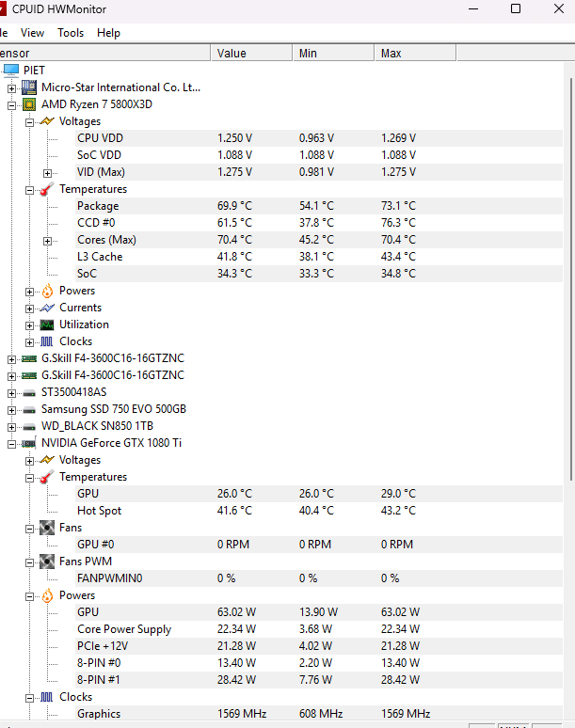Click the GPU Fans fan icon

[47, 528]
